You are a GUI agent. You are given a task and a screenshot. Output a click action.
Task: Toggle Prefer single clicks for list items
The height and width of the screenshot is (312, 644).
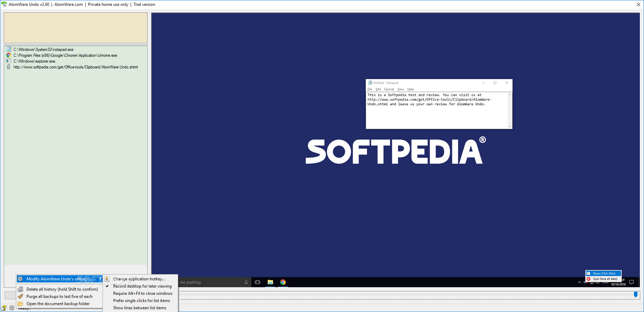pos(141,301)
